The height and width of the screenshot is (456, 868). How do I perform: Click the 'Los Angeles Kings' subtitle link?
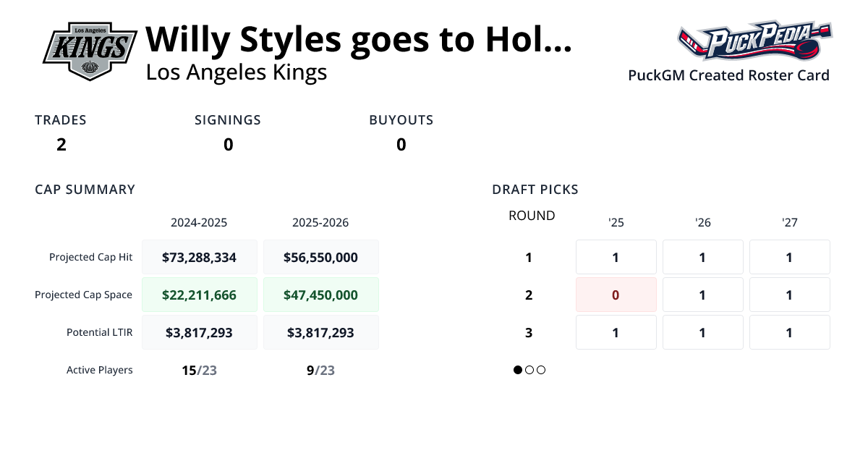(x=237, y=72)
